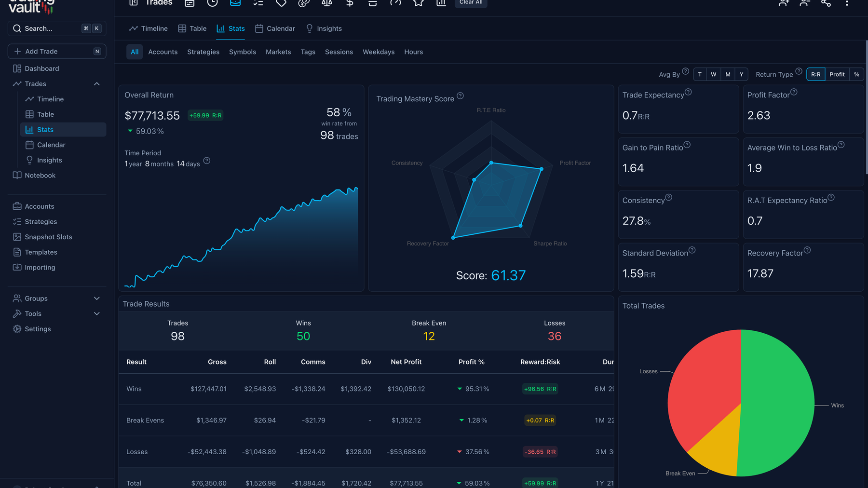The image size is (868, 488).
Task: Click the tag filter icon in the toolbar
Action: [281, 3]
